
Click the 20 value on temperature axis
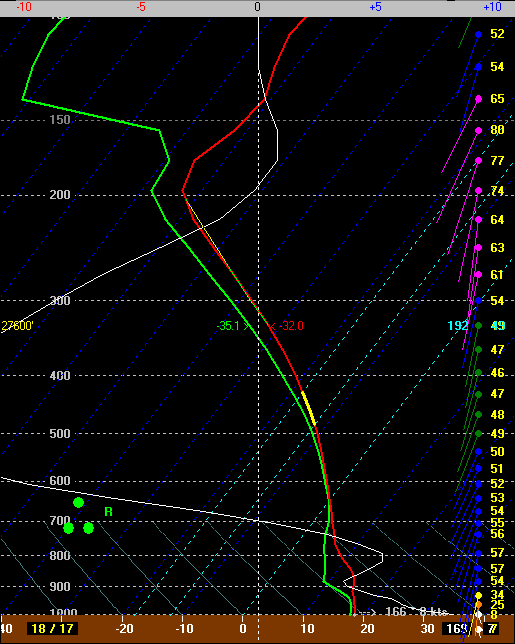(367, 628)
